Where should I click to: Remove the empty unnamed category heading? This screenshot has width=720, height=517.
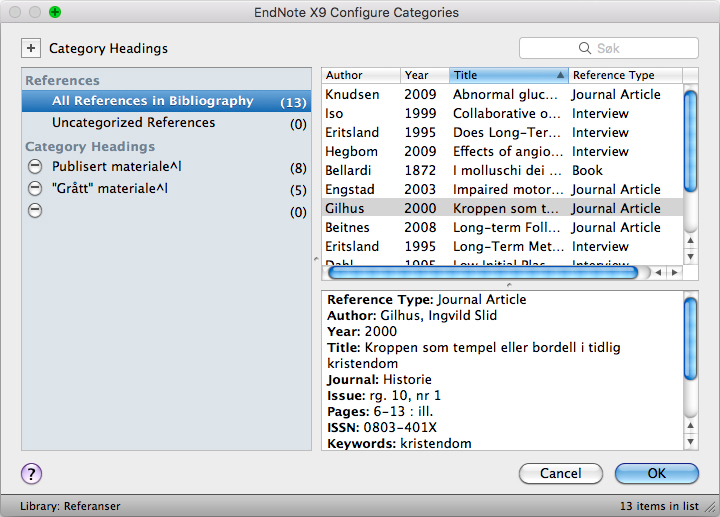coord(35,210)
